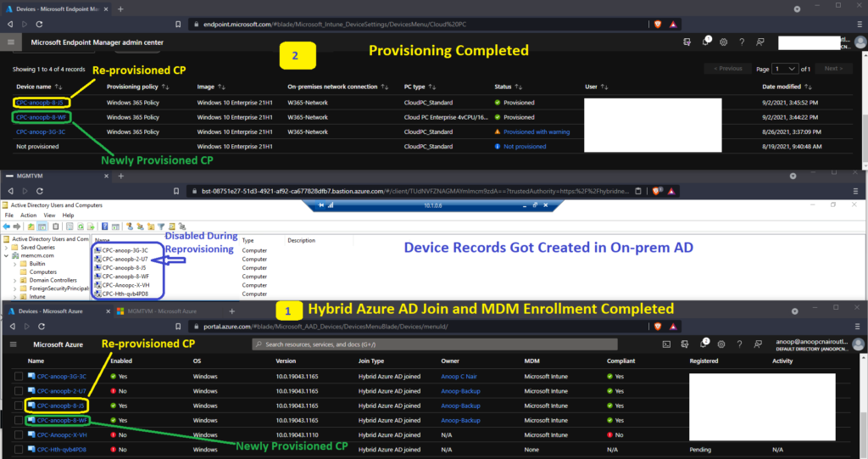The height and width of the screenshot is (459, 868).
Task: Open File menu in ADUC
Action: (8, 216)
